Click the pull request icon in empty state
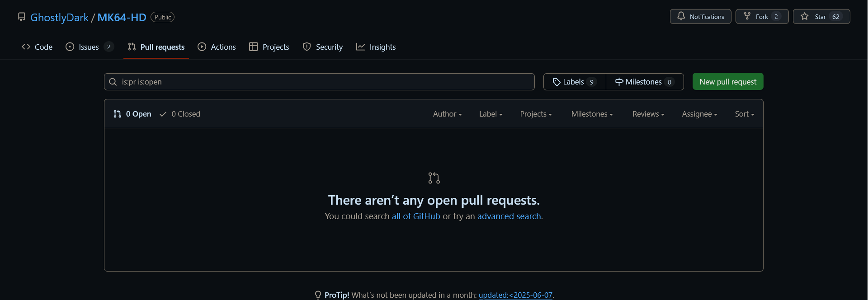This screenshot has width=868, height=300. pos(434,178)
